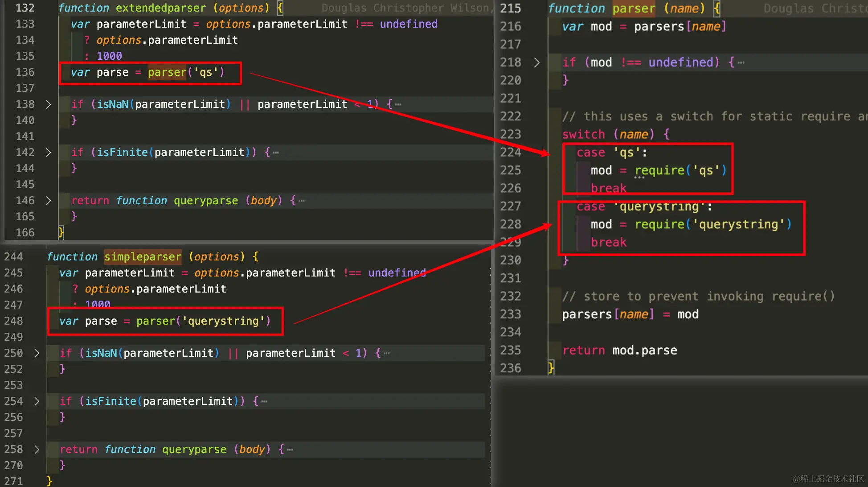Expand folded block at line 138
Screen dimensions: 868x487
coord(48,104)
